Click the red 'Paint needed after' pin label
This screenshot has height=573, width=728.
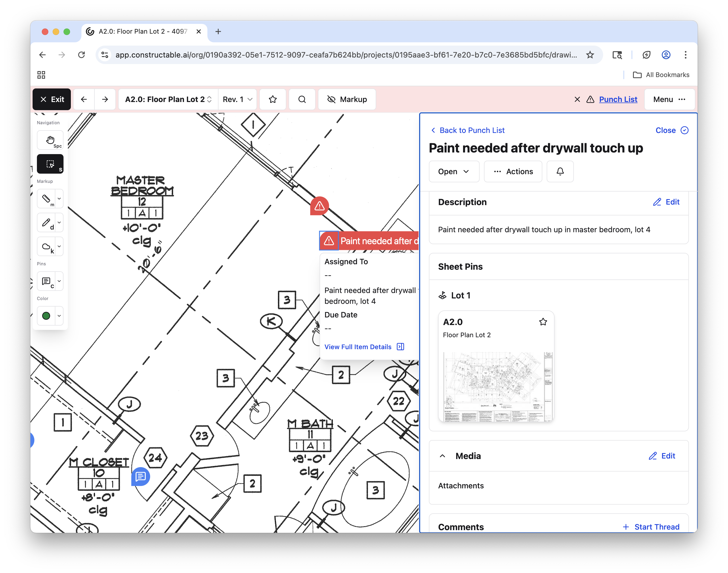379,241
